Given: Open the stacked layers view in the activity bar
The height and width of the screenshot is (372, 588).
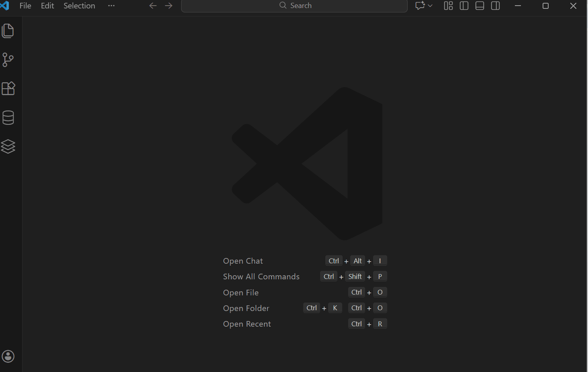Looking at the screenshot, I should point(8,146).
